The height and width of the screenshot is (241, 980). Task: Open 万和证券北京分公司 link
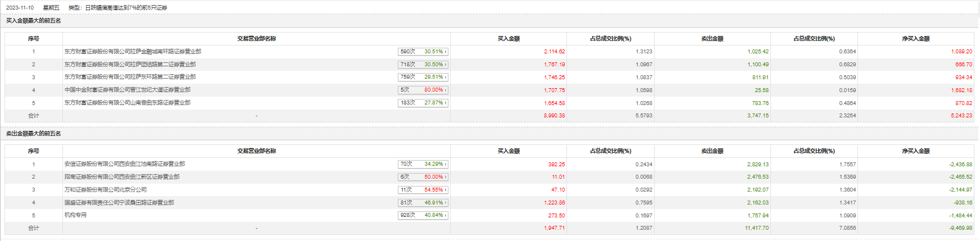[x=106, y=190]
